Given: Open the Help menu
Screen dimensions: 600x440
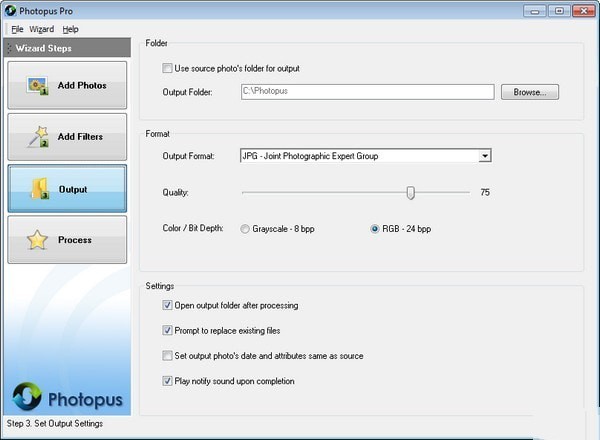Looking at the screenshot, I should tap(70, 29).
